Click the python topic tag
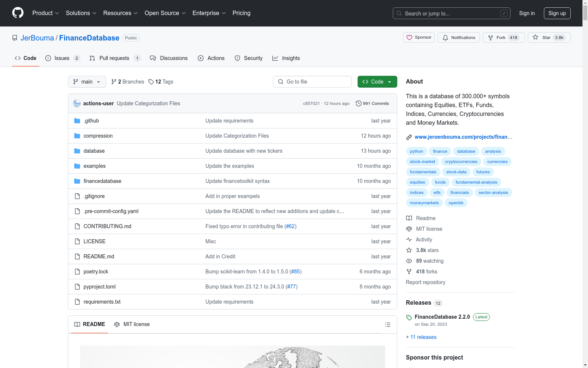Image resolution: width=588 pixels, height=368 pixels. pyautogui.click(x=416, y=151)
